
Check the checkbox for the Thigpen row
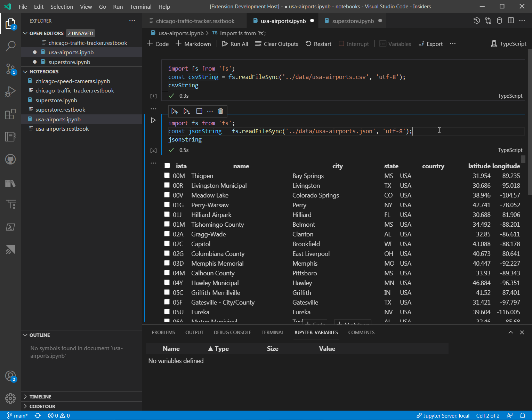coord(167,176)
